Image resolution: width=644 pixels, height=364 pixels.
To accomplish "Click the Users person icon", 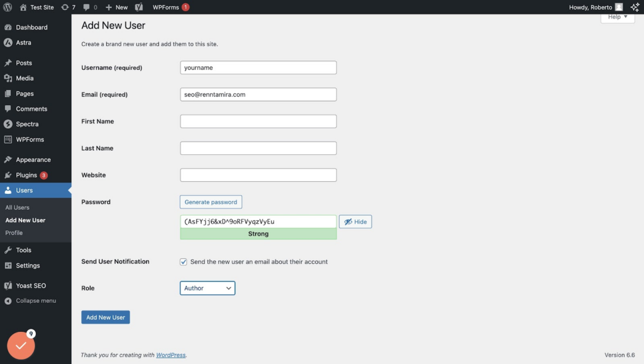I will click(x=8, y=190).
